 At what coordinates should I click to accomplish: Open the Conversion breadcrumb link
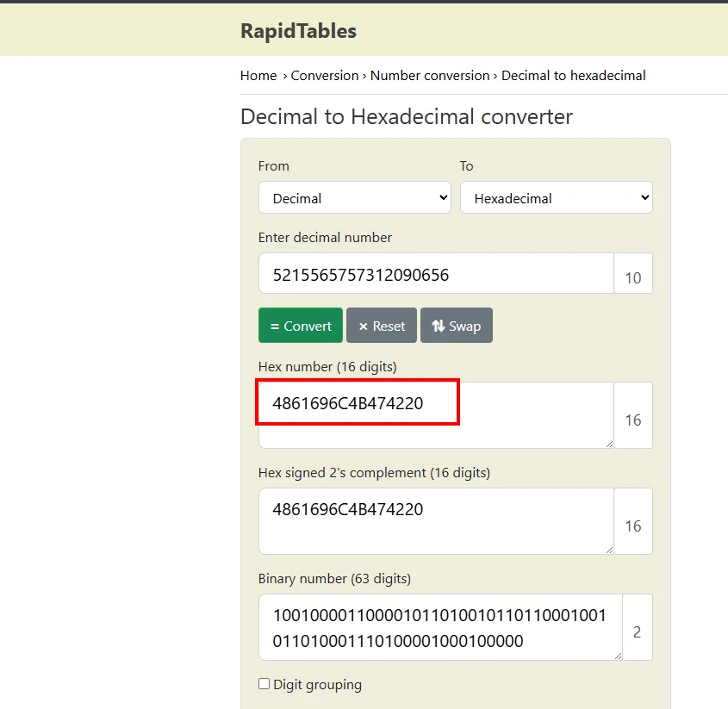tap(325, 75)
